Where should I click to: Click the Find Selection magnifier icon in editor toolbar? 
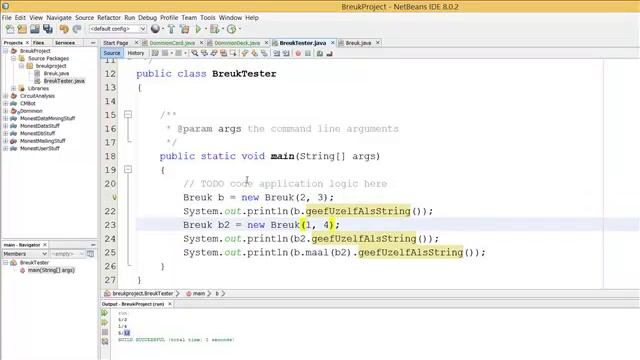[195, 53]
